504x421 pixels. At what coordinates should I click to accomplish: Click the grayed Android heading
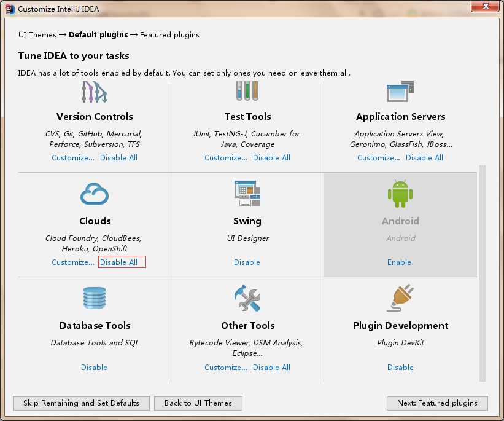pyautogui.click(x=400, y=221)
